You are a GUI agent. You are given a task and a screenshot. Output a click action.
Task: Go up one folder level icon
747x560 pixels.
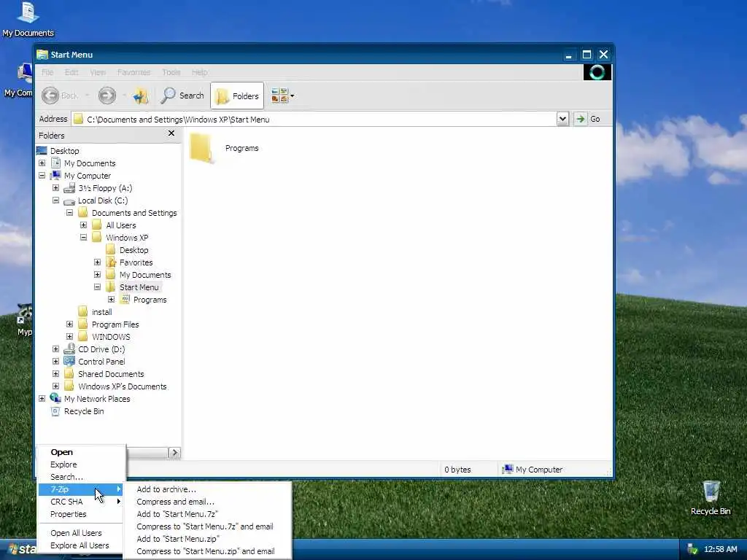click(141, 96)
